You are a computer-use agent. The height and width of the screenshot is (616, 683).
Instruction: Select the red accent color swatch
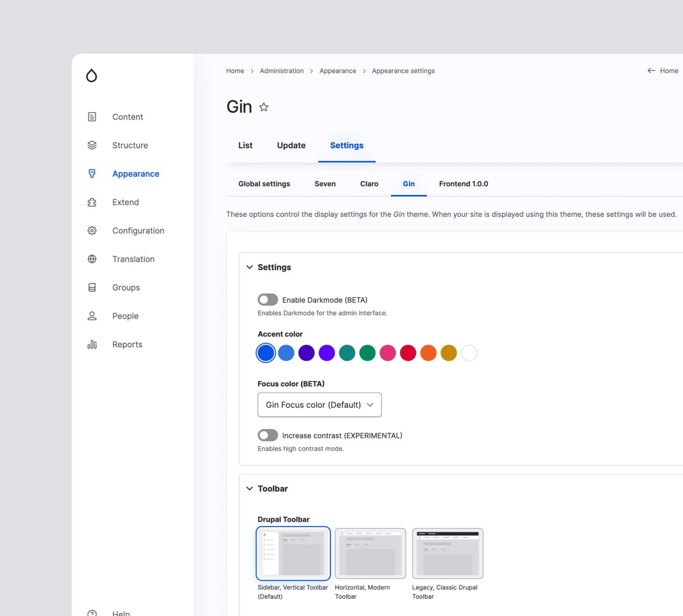click(408, 353)
